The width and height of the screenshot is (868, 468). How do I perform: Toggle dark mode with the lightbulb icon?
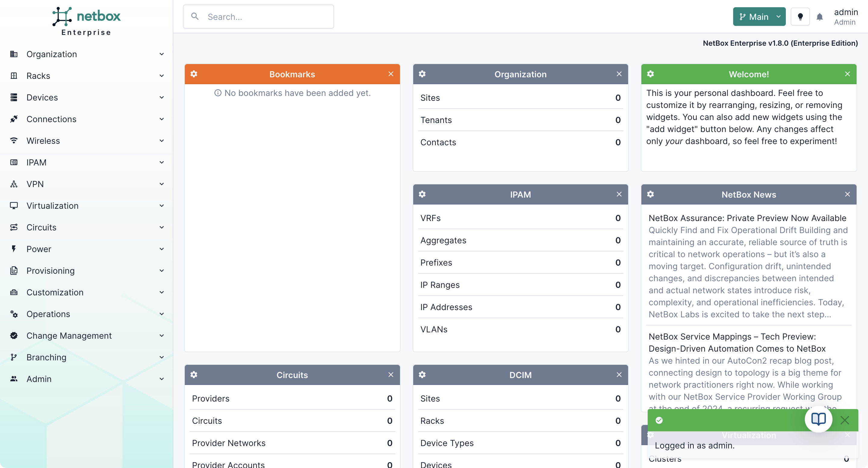click(x=800, y=17)
